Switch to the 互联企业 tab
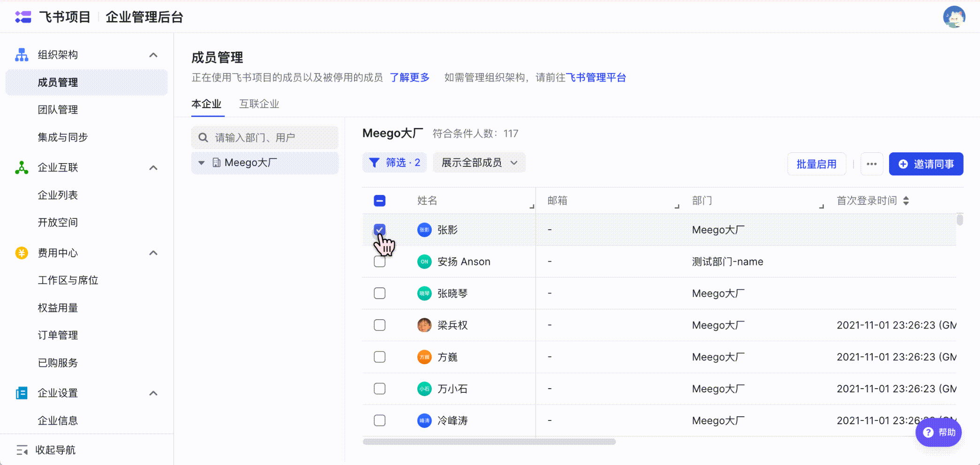 tap(259, 104)
